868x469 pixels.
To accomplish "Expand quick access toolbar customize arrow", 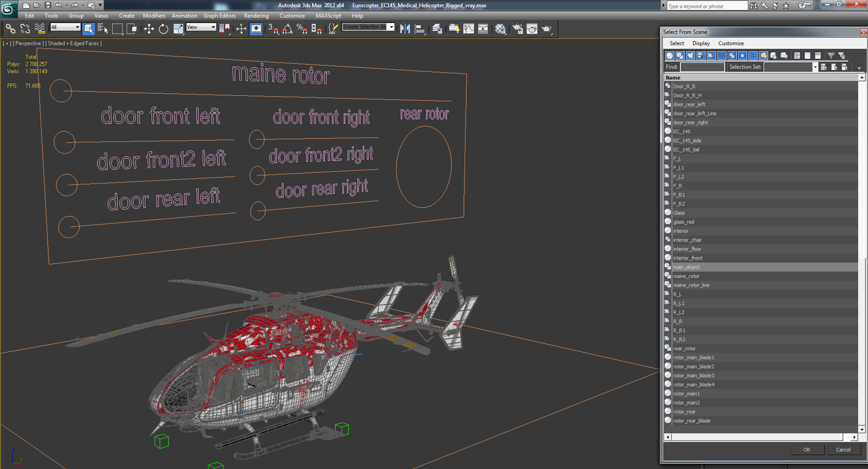I will tap(100, 5).
